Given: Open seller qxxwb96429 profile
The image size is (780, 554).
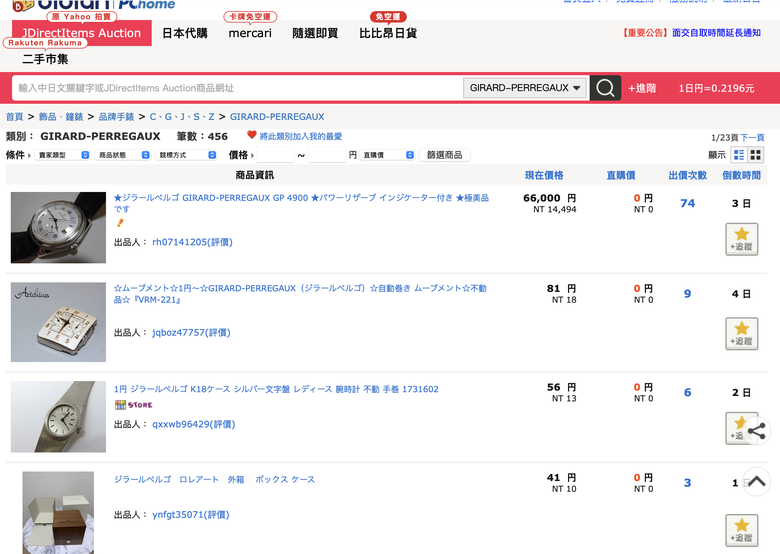Looking at the screenshot, I should 194,424.
